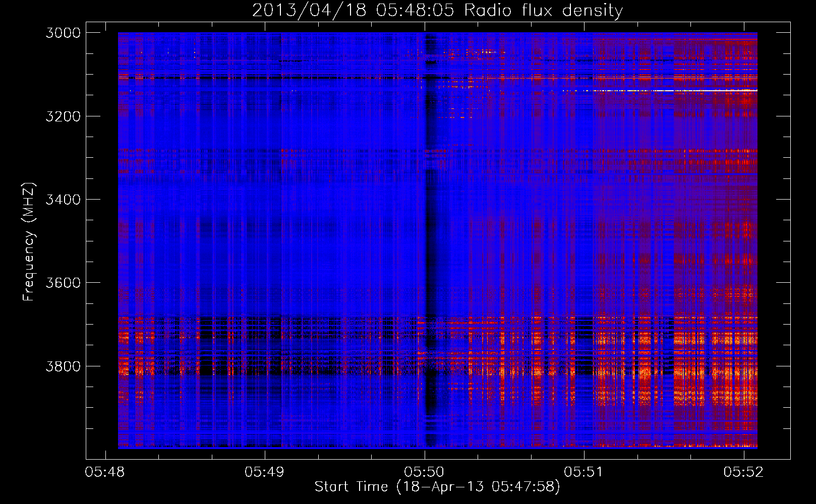This screenshot has height=504, width=816.
Task: Click the 3200 frequency tick label
Action: click(63, 116)
